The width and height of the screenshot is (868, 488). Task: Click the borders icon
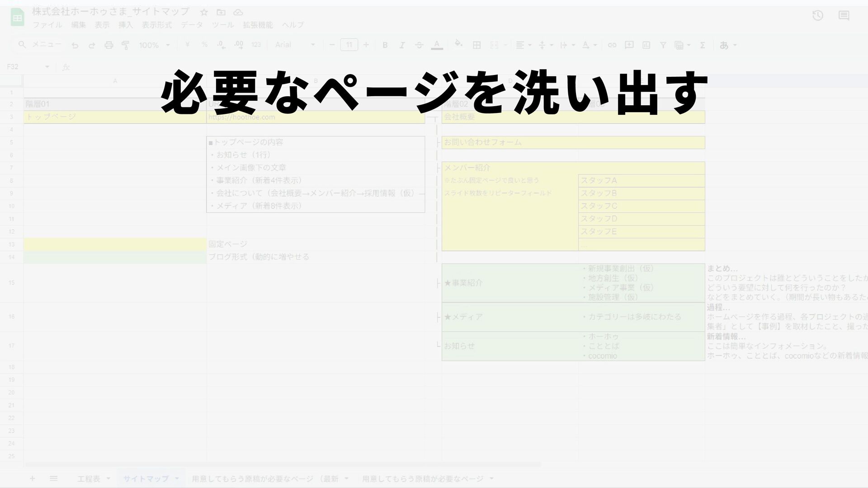[x=476, y=45]
